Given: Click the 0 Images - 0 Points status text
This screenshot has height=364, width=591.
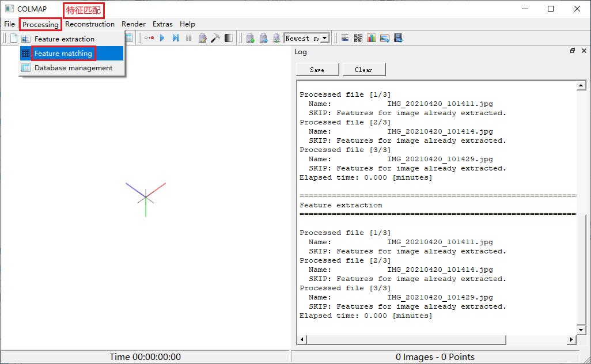Looking at the screenshot, I should tap(435, 357).
